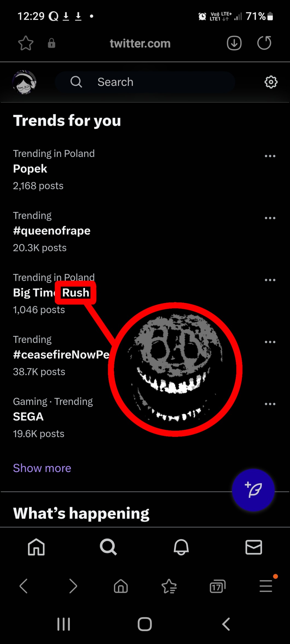Open more options for SEGA trend

[270, 404]
